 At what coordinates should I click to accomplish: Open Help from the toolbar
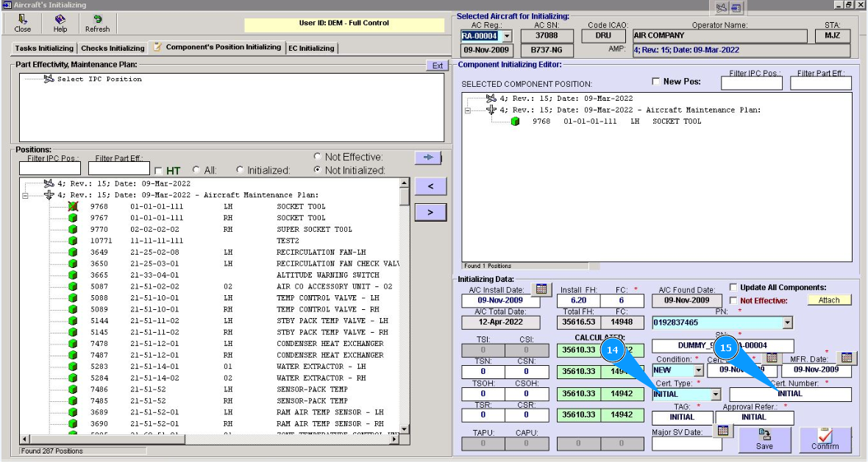pos(60,23)
